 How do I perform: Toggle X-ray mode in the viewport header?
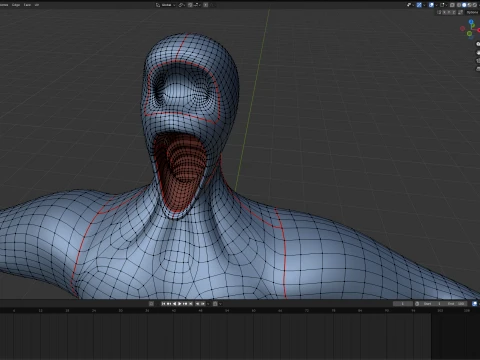click(452, 5)
